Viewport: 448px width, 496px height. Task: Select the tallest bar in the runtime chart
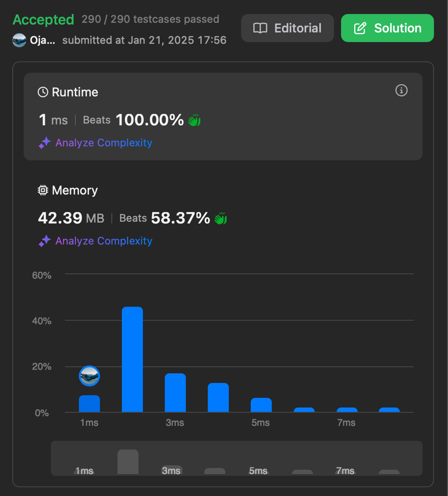[x=132, y=359]
